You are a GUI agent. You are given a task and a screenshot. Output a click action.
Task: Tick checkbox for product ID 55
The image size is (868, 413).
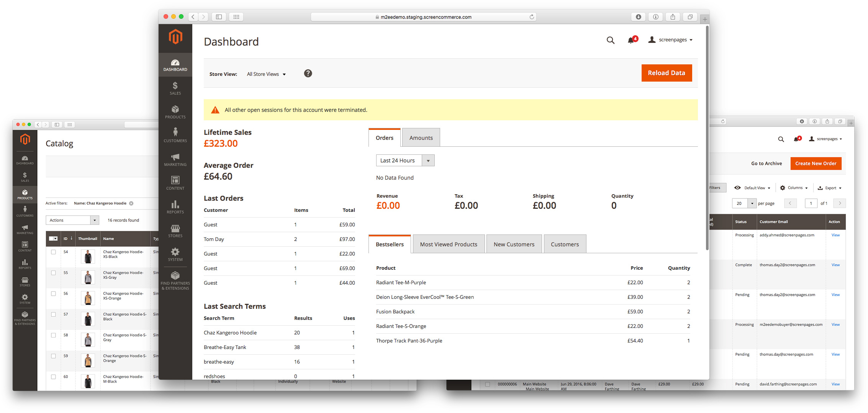pos(54,273)
